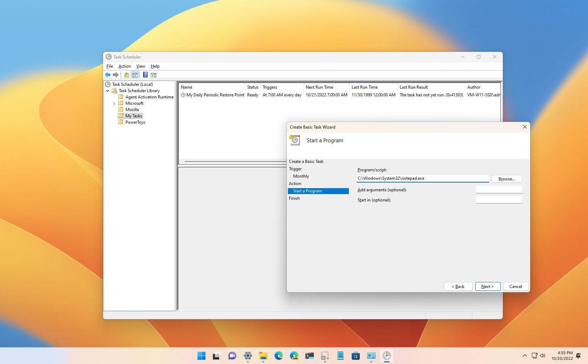Collapse the Task Scheduler Library tree node
Screen dimensions: 588x364
pos(108,90)
